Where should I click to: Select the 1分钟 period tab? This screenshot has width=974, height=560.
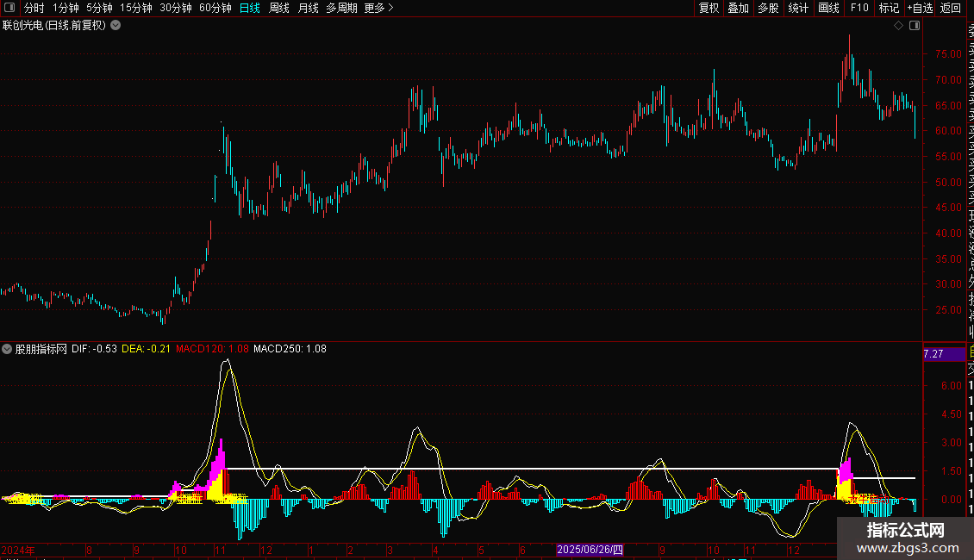pos(66,8)
